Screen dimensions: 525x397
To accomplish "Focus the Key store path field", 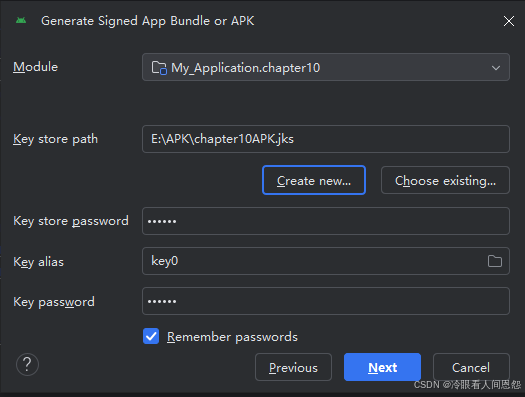I will (326, 139).
